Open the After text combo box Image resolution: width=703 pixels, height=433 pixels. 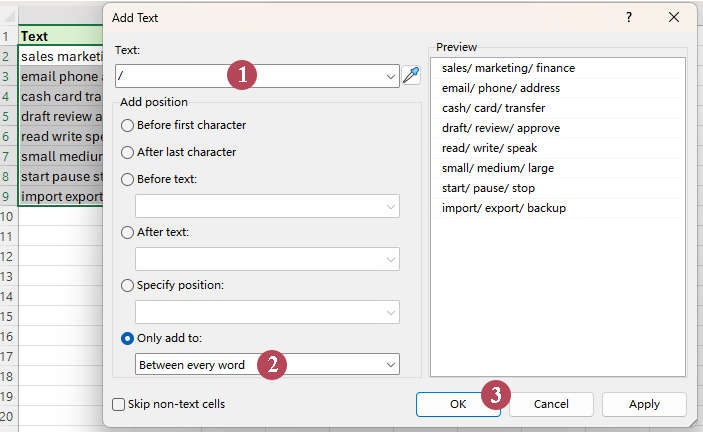pyautogui.click(x=267, y=259)
